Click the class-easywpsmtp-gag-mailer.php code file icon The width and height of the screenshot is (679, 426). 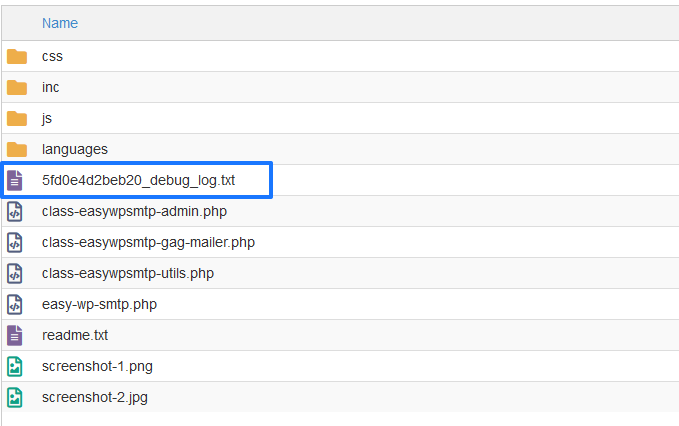point(15,242)
